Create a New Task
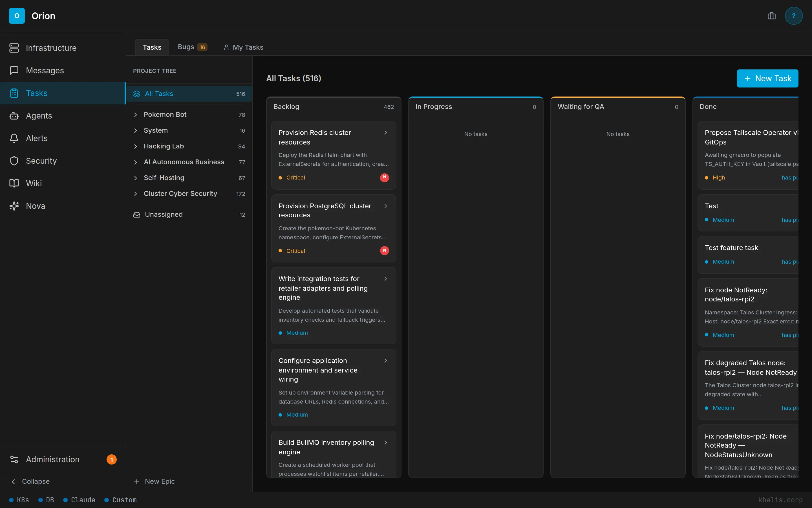 767,78
